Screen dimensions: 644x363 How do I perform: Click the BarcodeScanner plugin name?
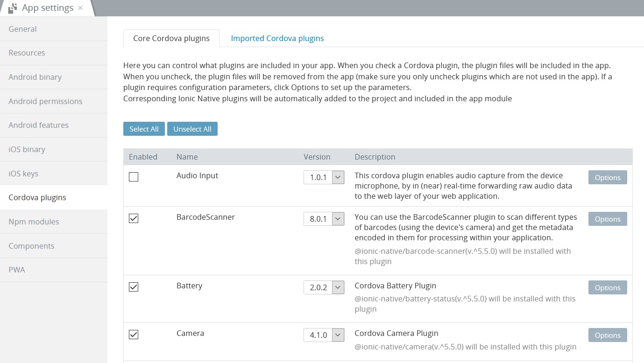pyautogui.click(x=206, y=217)
